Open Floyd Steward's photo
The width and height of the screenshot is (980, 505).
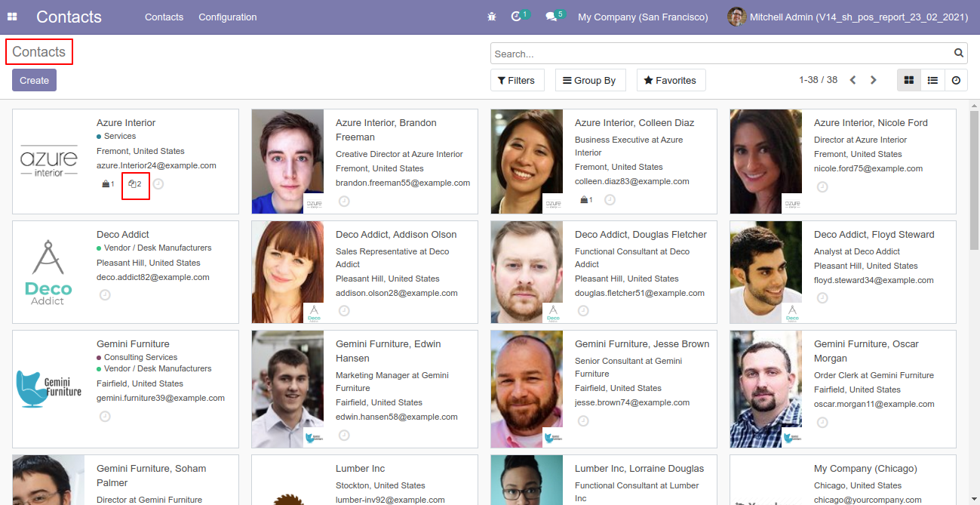766,272
